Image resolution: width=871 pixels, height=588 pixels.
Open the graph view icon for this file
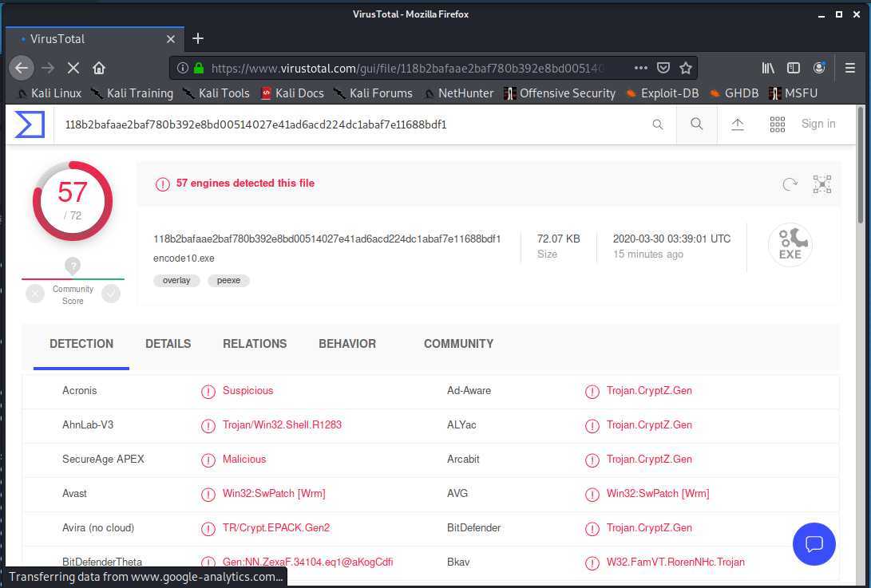coord(822,184)
